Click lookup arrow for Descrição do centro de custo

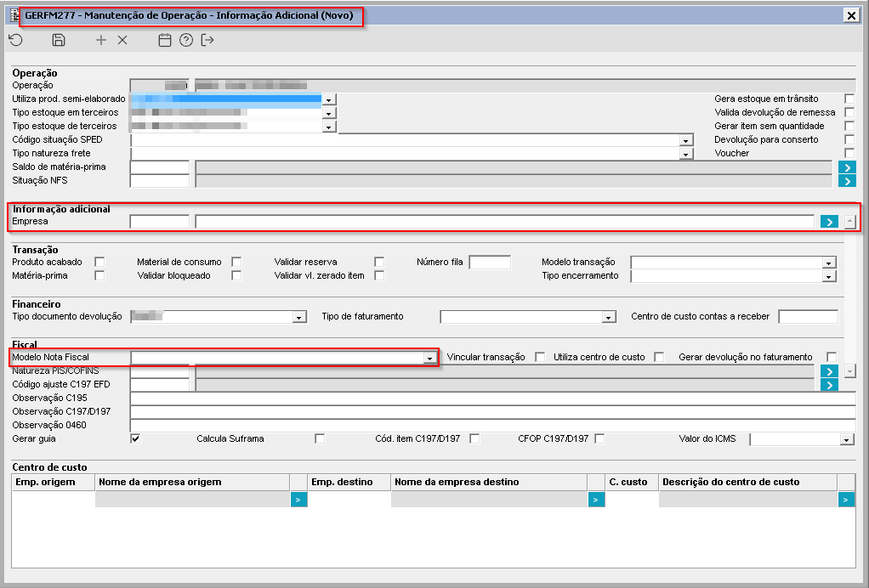[x=846, y=500]
